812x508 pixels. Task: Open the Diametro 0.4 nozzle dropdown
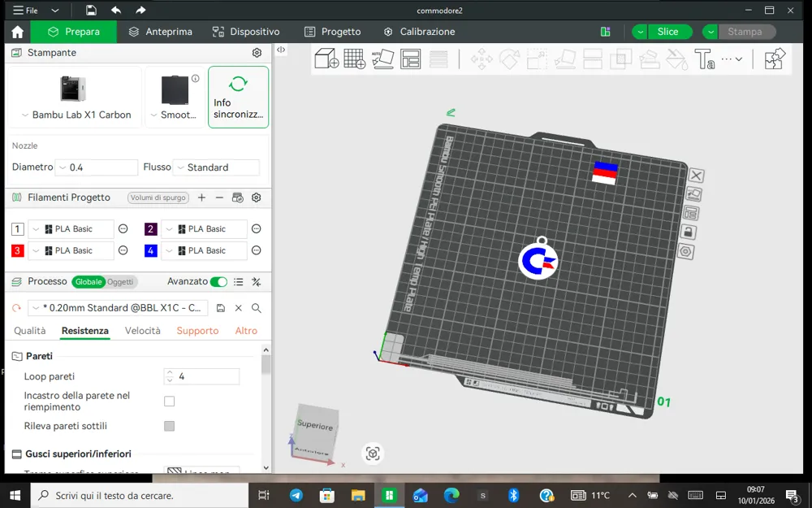pos(97,167)
